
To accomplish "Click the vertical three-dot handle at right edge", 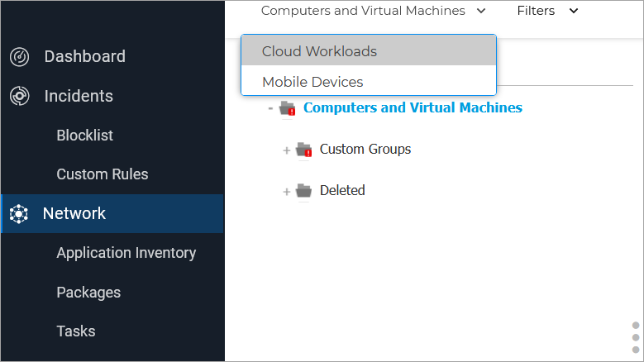I will (x=635, y=337).
